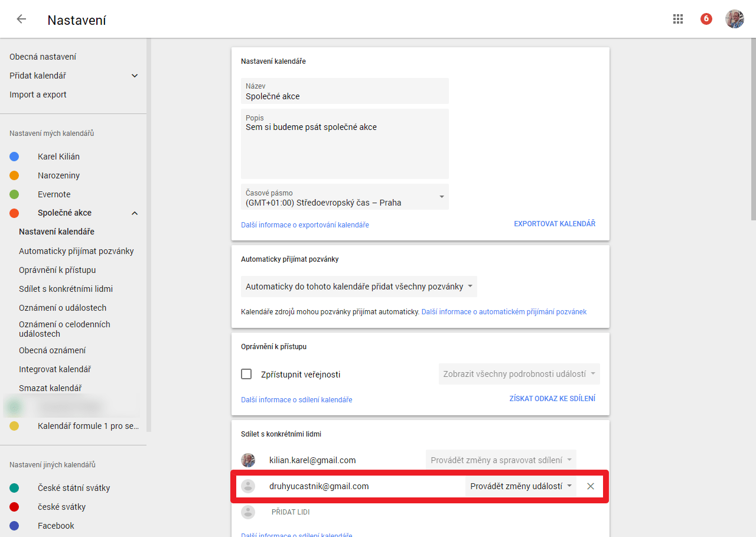Click the orange Společné akce color dot
756x537 pixels.
(x=14, y=213)
